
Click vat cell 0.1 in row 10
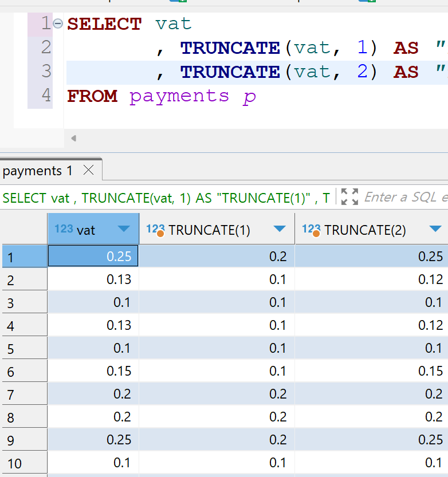(x=93, y=463)
